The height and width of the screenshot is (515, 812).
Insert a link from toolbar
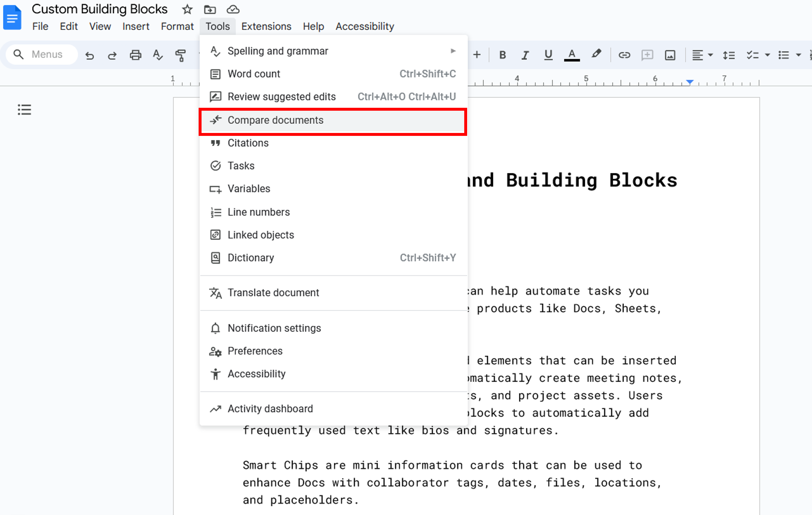click(624, 55)
